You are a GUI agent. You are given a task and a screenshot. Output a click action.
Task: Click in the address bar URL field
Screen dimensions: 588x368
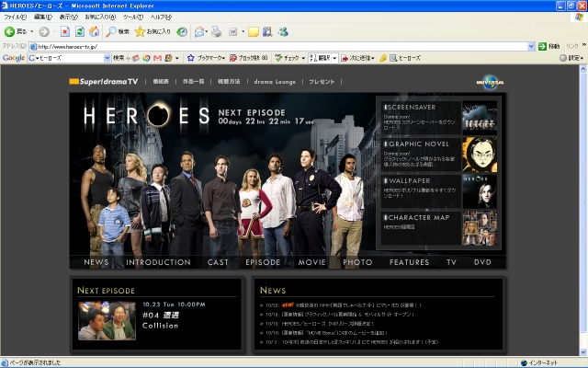282,46
